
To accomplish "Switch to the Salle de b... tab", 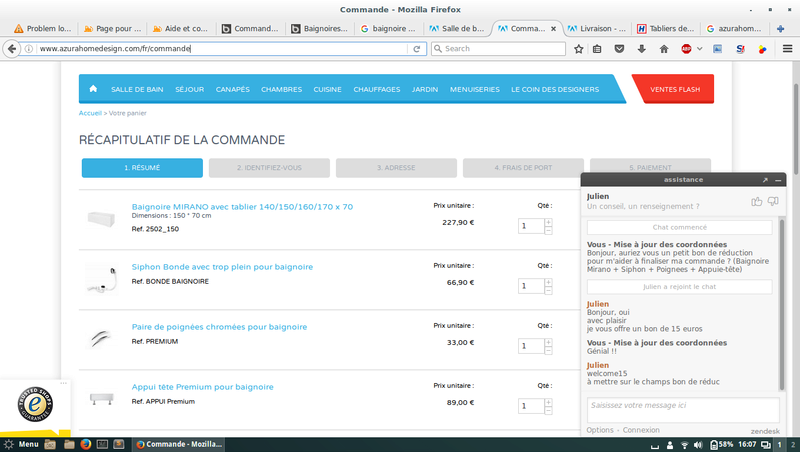I will coord(457,29).
